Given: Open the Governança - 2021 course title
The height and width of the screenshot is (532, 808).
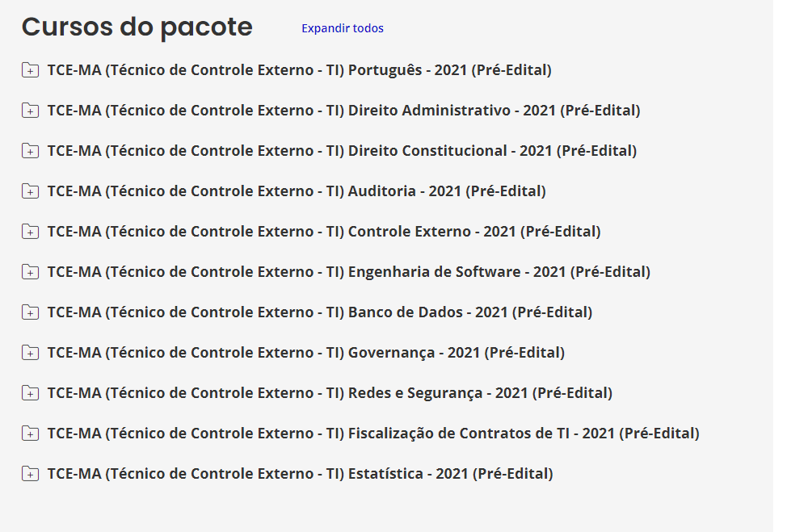Looking at the screenshot, I should pos(306,353).
